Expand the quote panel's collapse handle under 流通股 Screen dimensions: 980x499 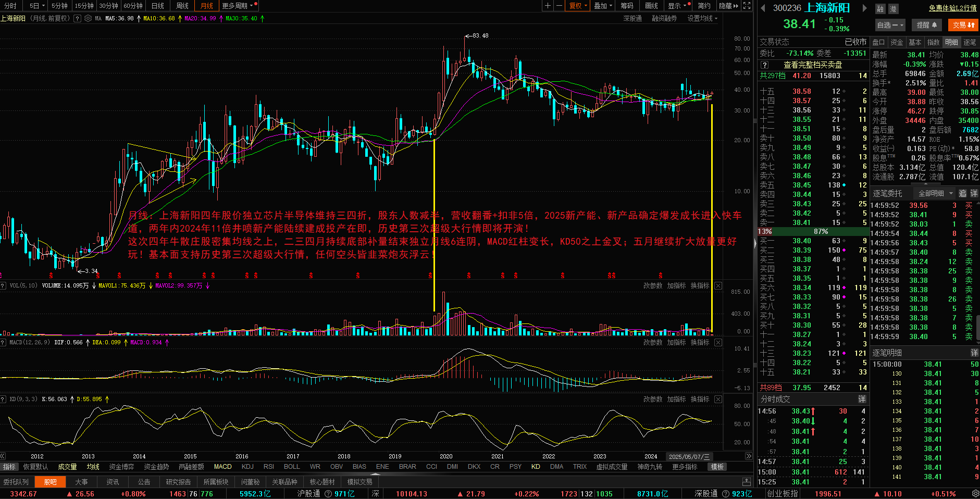[925, 184]
